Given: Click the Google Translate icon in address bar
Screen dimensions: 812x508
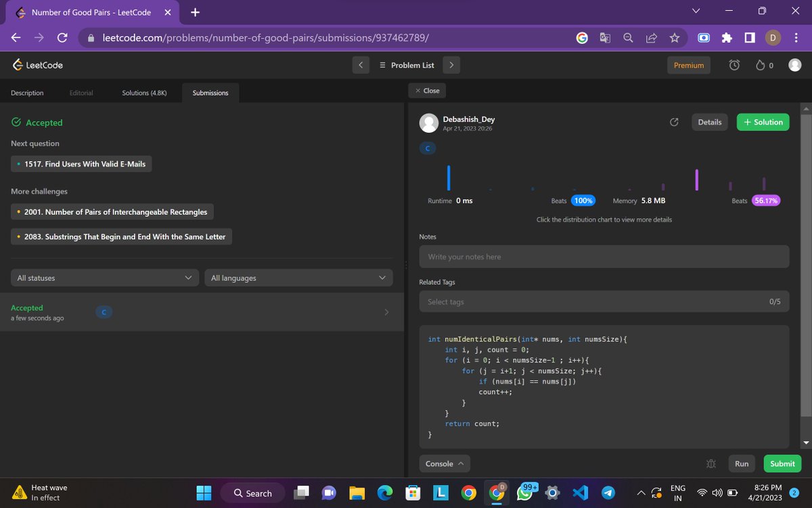Looking at the screenshot, I should [605, 38].
